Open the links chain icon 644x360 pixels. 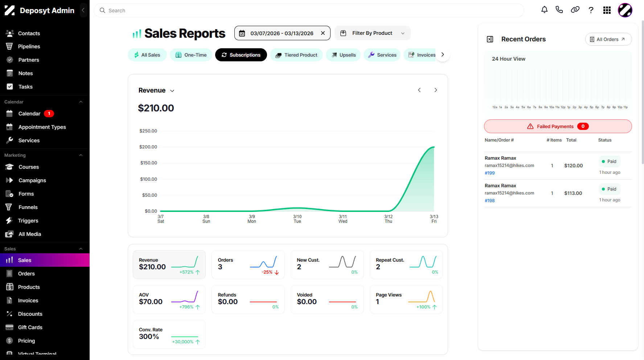(x=575, y=10)
